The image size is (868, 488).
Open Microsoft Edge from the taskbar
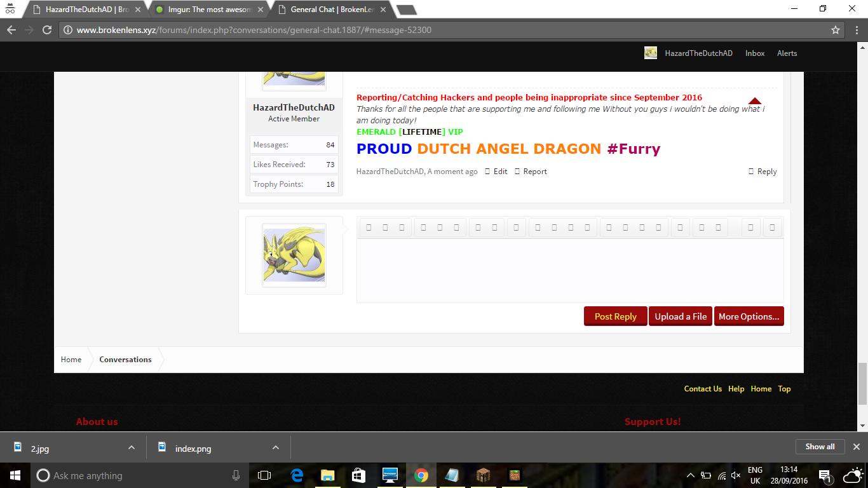coord(297,475)
